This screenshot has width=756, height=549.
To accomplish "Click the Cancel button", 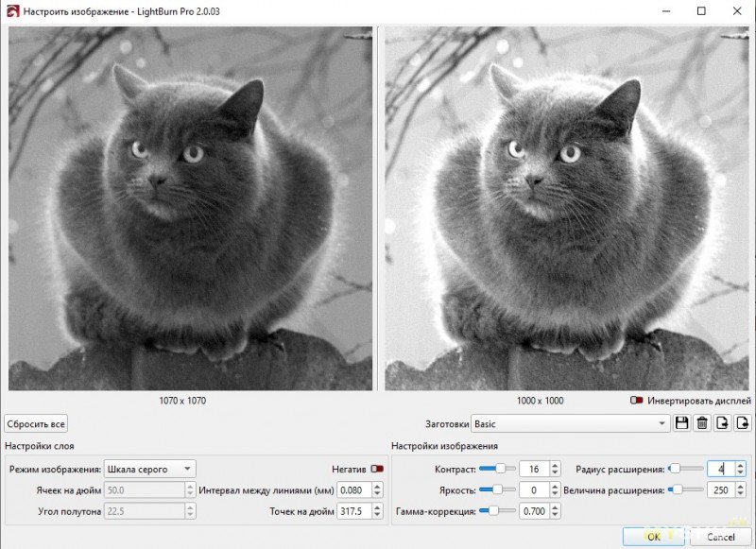I will point(720,537).
